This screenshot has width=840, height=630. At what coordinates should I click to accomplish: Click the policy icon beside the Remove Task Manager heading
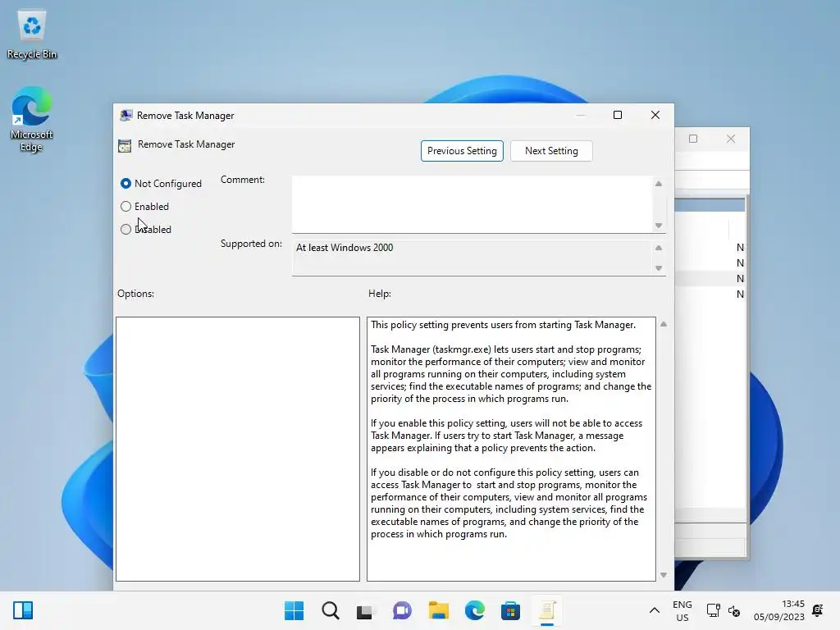[125, 145]
